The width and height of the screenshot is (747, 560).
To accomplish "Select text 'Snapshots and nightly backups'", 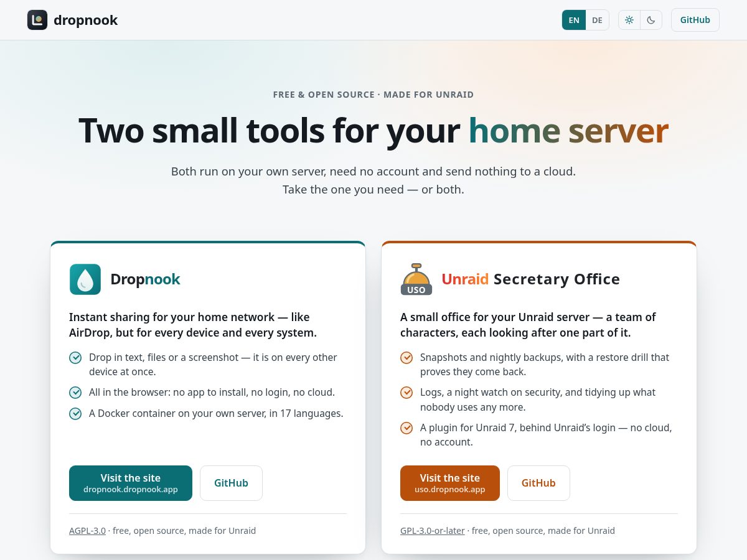I will click(x=487, y=357).
